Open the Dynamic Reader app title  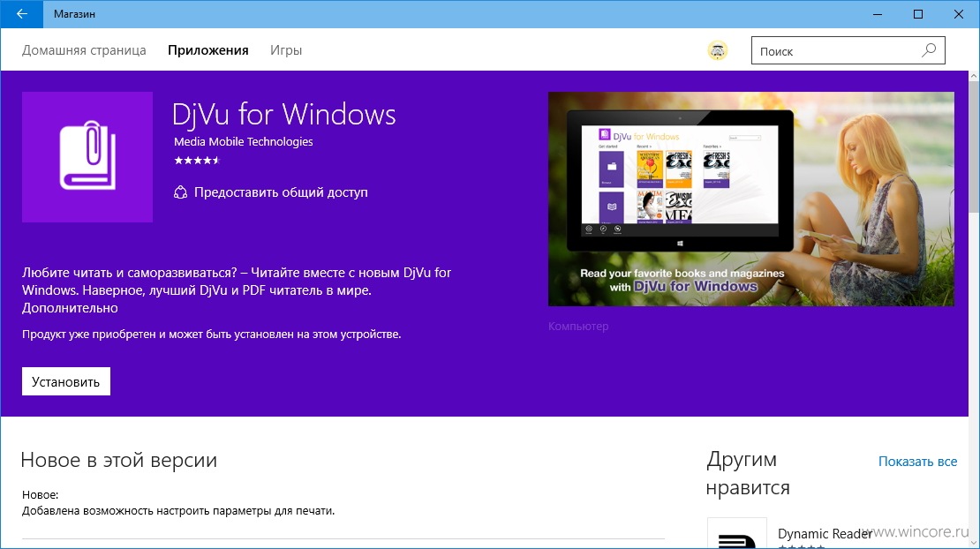(825, 533)
